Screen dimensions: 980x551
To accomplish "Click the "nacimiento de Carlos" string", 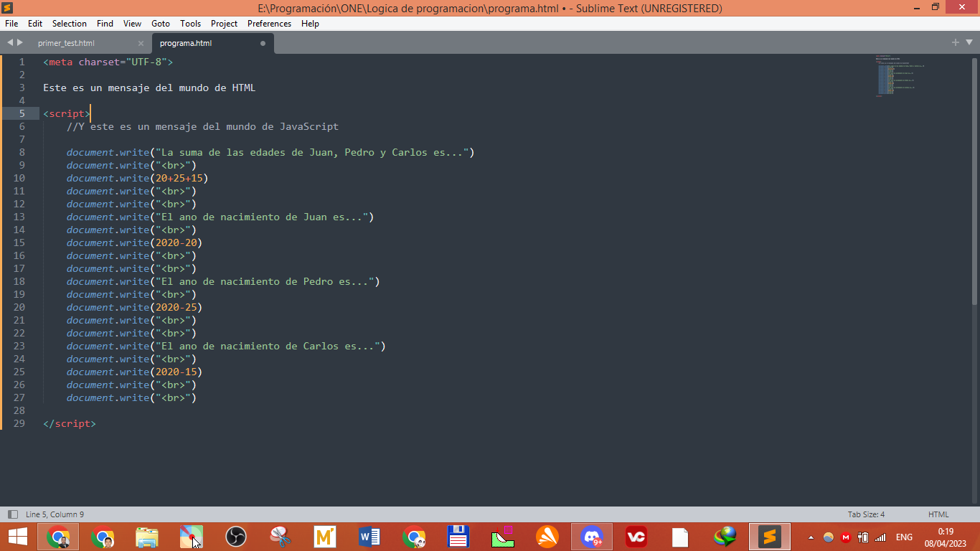I will coord(268,346).
